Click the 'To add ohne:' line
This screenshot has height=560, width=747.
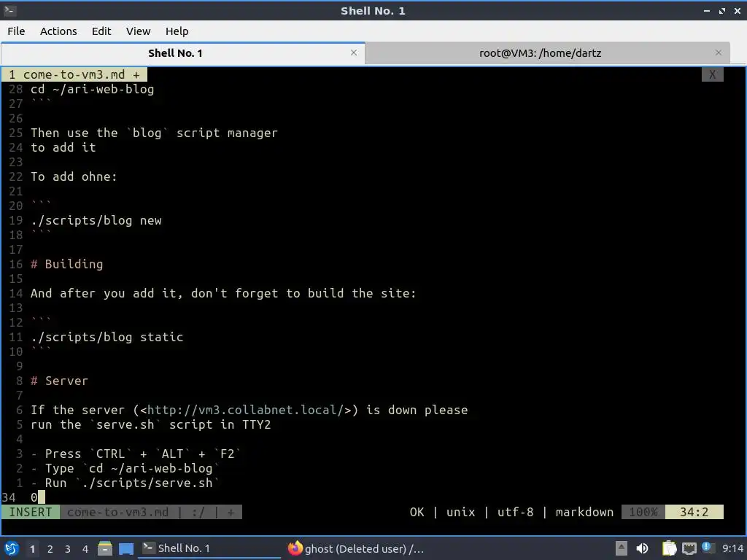pos(74,176)
